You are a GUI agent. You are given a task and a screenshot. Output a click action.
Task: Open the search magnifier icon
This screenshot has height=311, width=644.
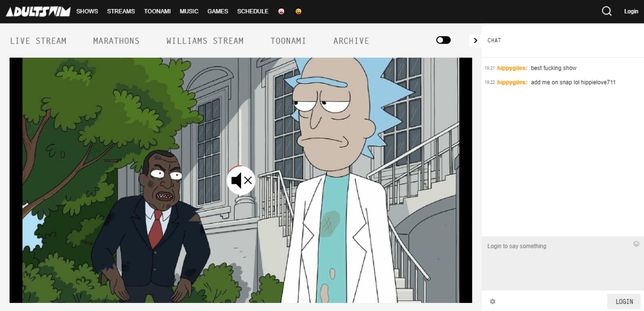click(x=607, y=11)
